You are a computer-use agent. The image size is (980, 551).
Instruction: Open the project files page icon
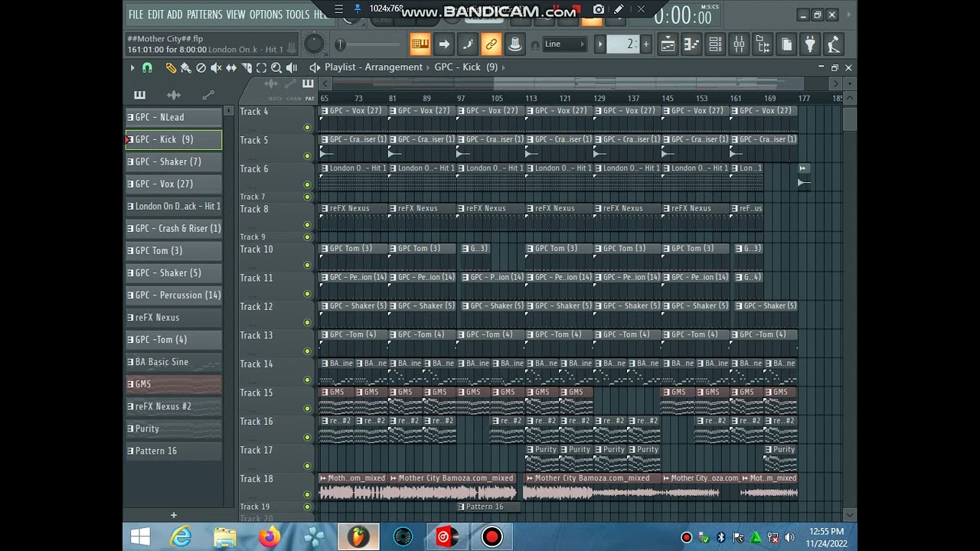click(786, 44)
